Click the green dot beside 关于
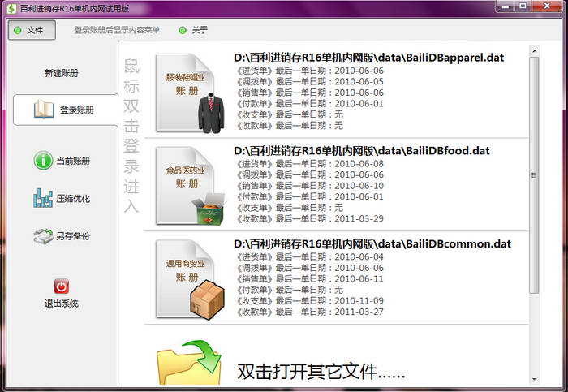Screen dimensions: 568x392 coord(183,30)
